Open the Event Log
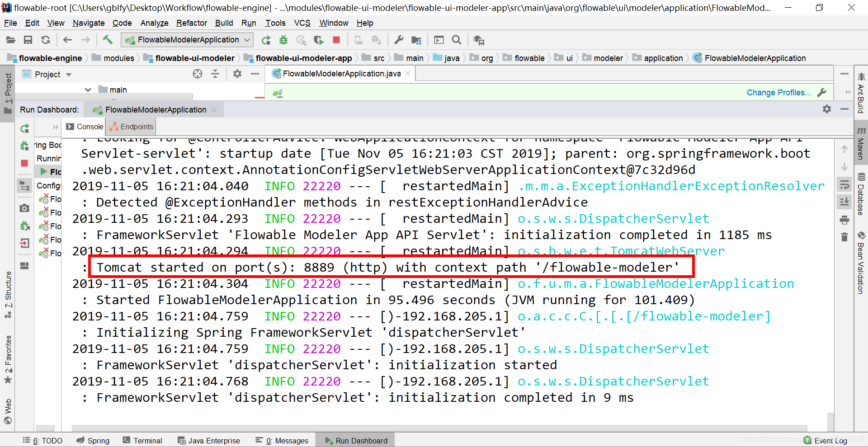 coord(826,440)
